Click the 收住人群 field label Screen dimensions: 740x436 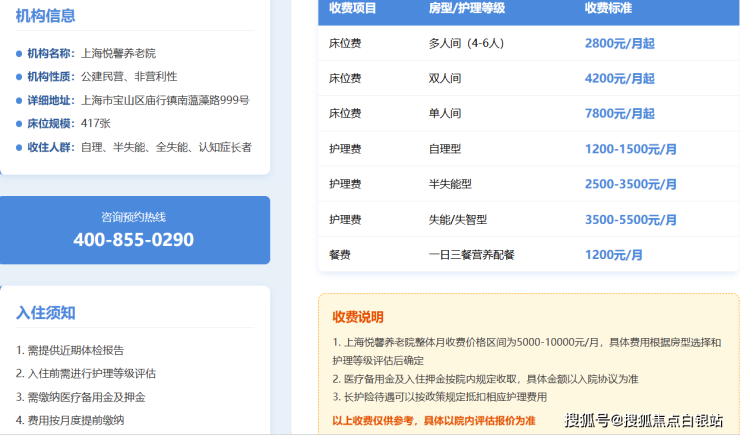click(x=51, y=147)
